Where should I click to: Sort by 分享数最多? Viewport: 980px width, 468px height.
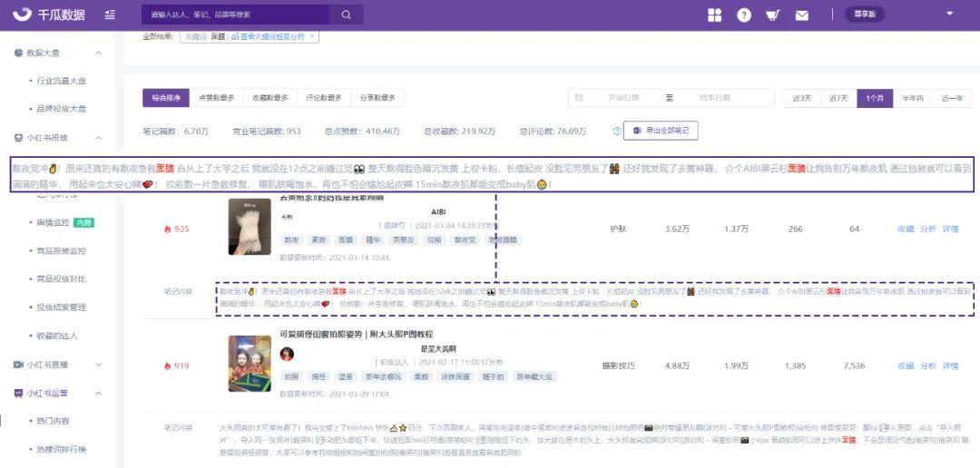[x=377, y=98]
